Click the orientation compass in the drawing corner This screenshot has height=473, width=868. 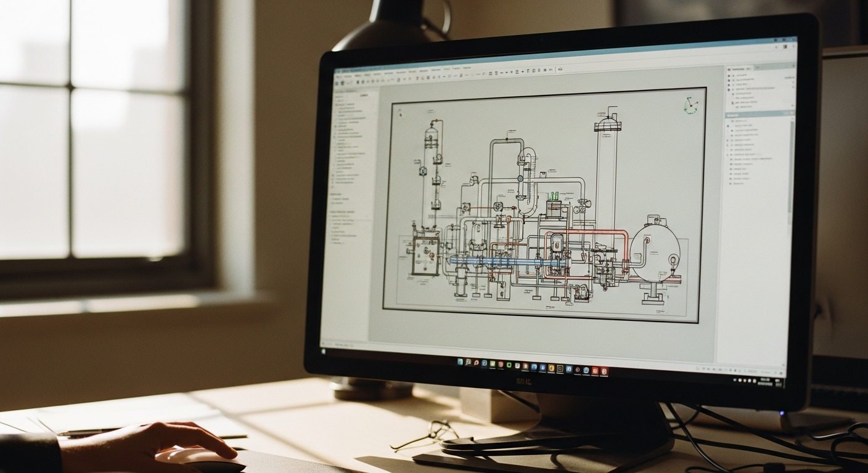click(692, 105)
